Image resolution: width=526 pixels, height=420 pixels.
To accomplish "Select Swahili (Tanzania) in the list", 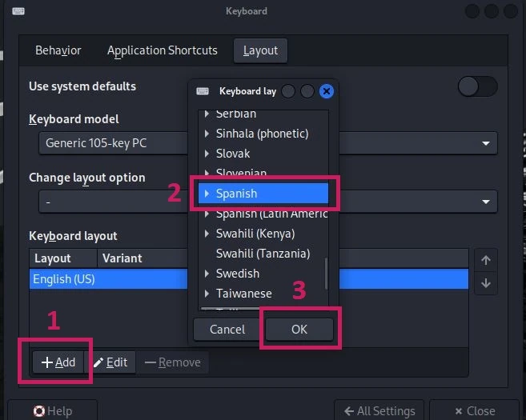I will (263, 254).
